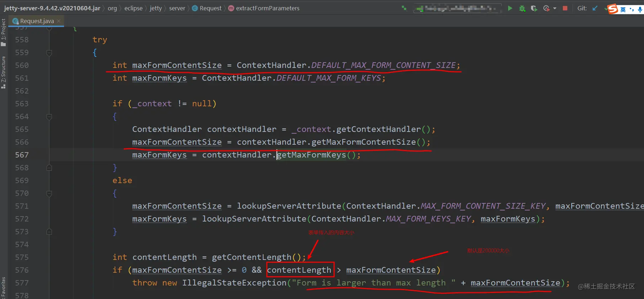Collapse block ending at line 573
The height and width of the screenshot is (299, 644).
[49, 232]
